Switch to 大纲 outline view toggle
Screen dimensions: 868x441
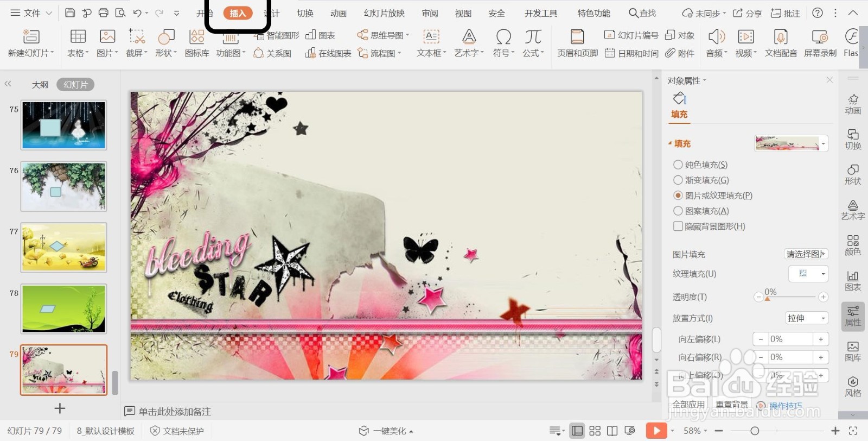[x=40, y=85]
